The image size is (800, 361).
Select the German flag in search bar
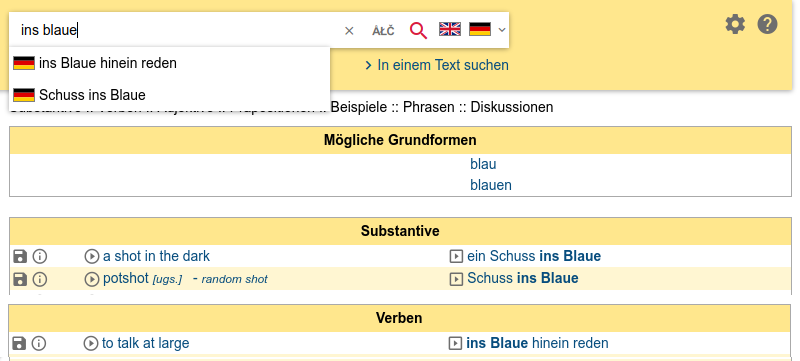pos(480,29)
